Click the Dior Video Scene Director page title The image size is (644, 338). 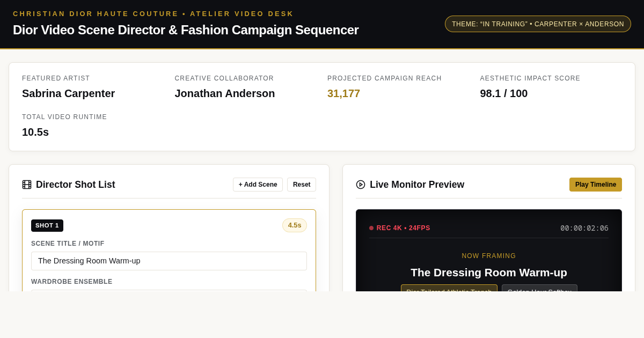pyautogui.click(x=186, y=30)
